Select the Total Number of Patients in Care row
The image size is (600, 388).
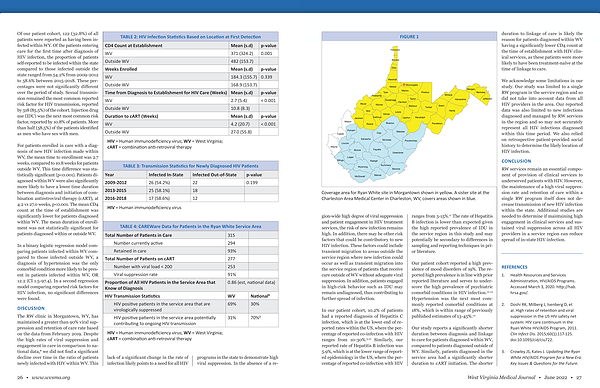pos(191,235)
